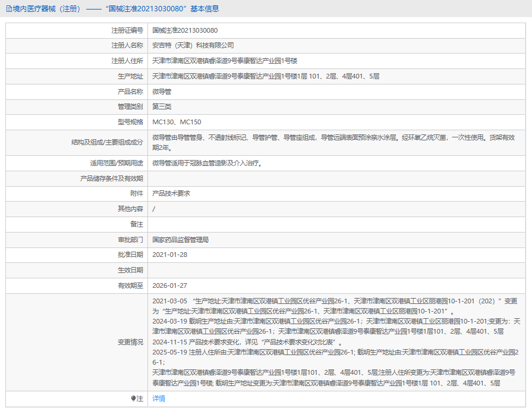
Task: Click the 适用范围/预期用途 value text
Action: tap(207, 162)
